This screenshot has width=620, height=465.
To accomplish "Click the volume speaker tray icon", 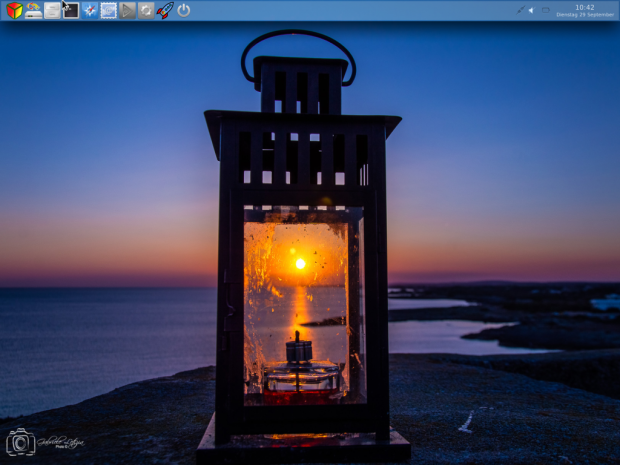I will (531, 10).
